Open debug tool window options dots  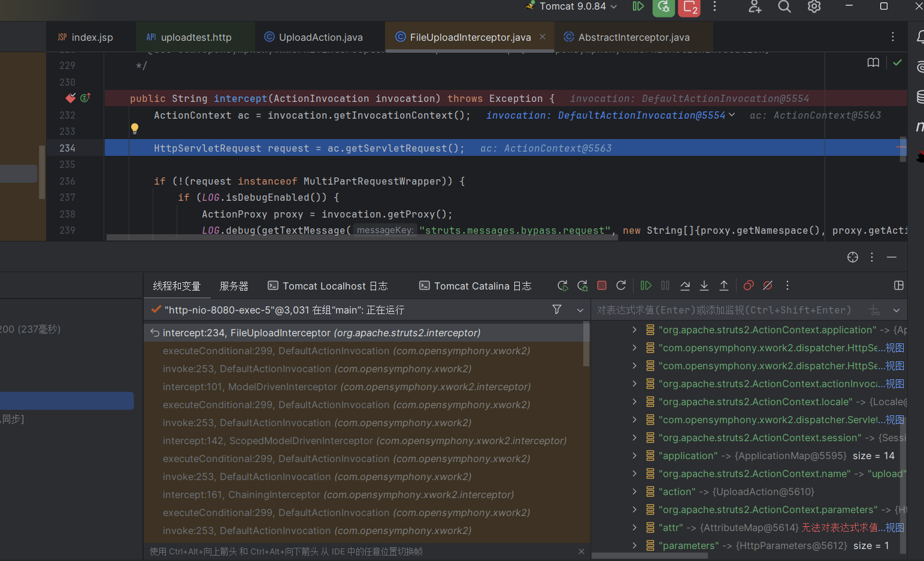(x=872, y=257)
